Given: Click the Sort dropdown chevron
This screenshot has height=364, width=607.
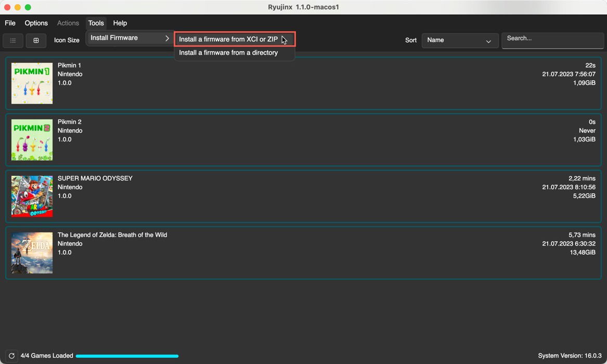Looking at the screenshot, I should (x=488, y=41).
